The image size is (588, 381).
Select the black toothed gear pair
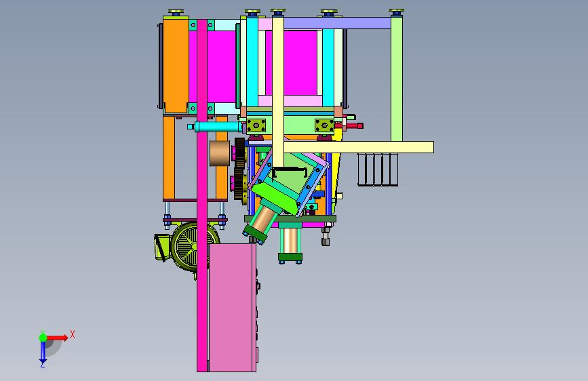pyautogui.click(x=239, y=169)
